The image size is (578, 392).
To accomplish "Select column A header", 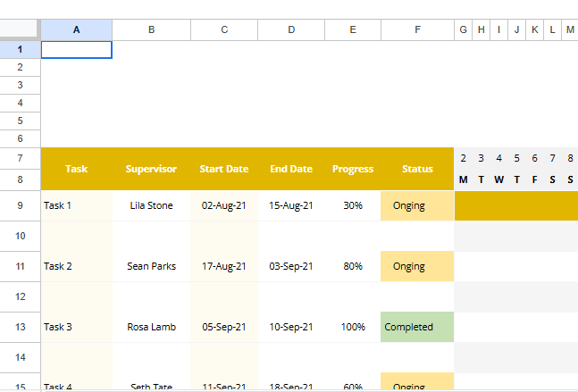I will point(76,29).
